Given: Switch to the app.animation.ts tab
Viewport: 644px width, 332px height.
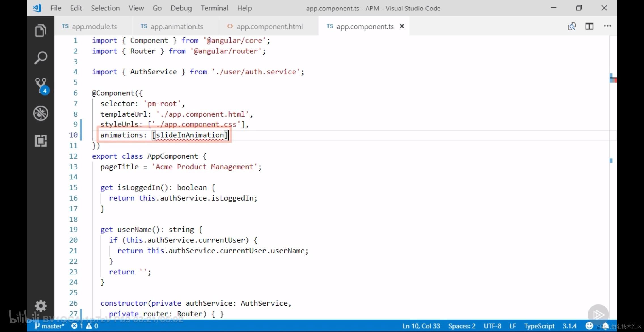Looking at the screenshot, I should (x=176, y=27).
